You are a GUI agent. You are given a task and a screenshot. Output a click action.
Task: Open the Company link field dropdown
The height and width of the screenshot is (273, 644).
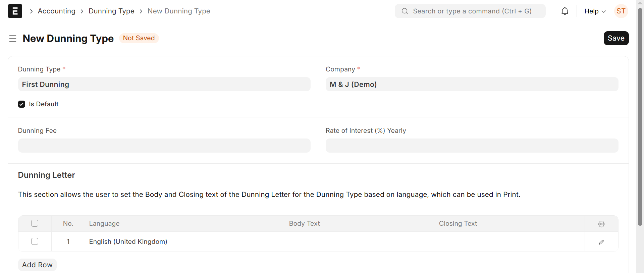pyautogui.click(x=472, y=85)
